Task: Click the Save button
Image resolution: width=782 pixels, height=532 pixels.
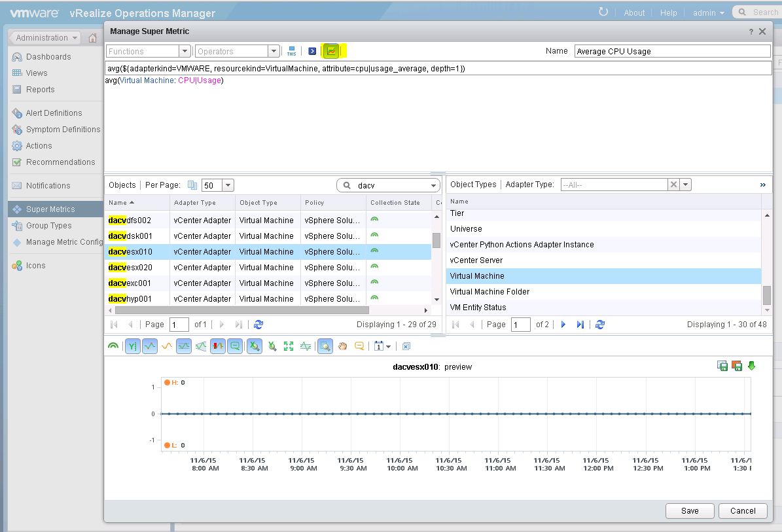Action: click(x=690, y=511)
